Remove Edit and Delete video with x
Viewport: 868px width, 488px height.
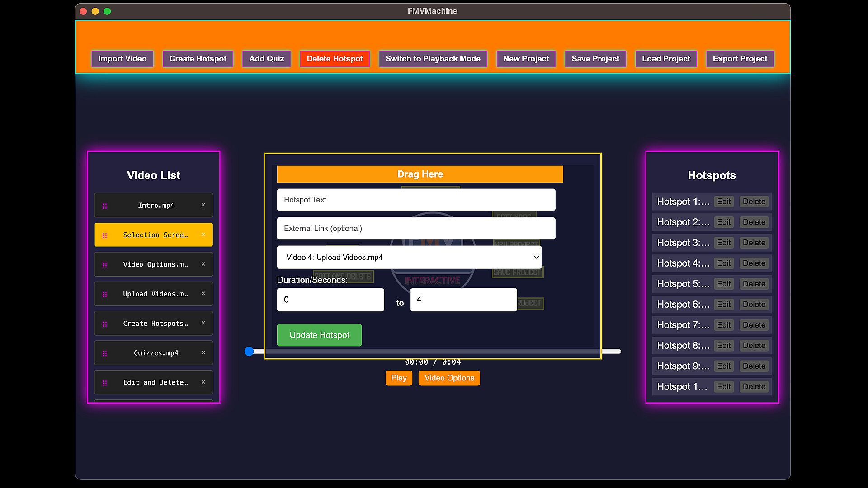(x=203, y=382)
